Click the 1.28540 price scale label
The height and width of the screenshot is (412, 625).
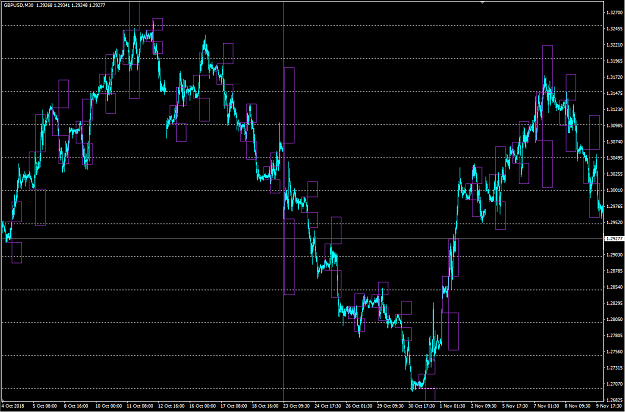[x=613, y=287]
